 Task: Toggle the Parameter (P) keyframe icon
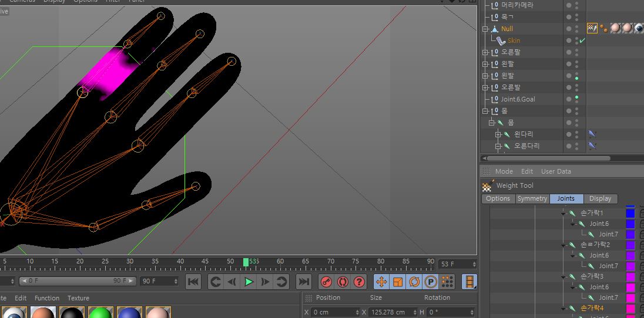pyautogui.click(x=431, y=282)
